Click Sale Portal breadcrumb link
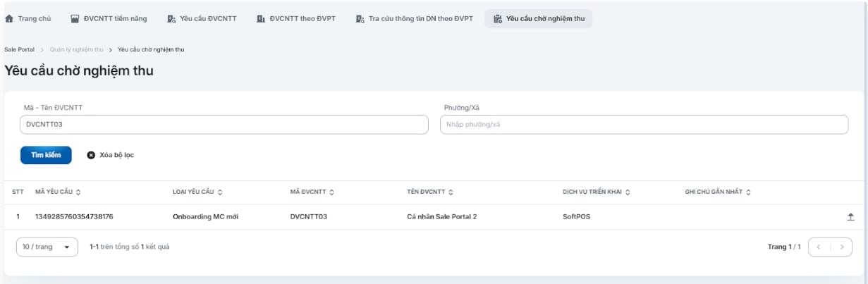The height and width of the screenshot is (284, 868). tap(19, 49)
